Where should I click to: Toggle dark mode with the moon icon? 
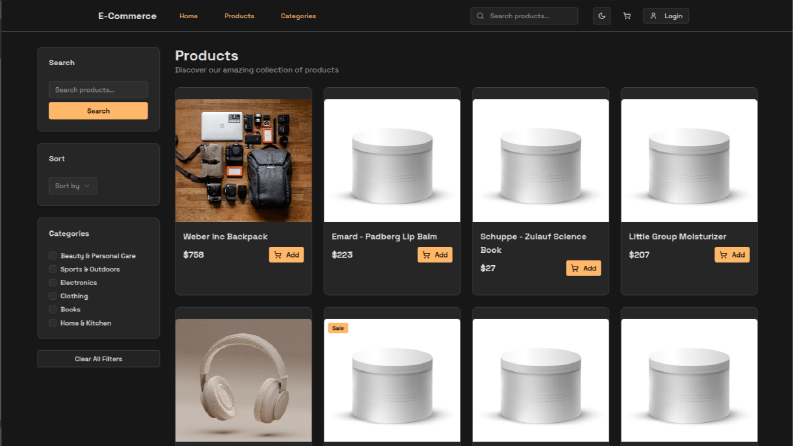click(602, 16)
